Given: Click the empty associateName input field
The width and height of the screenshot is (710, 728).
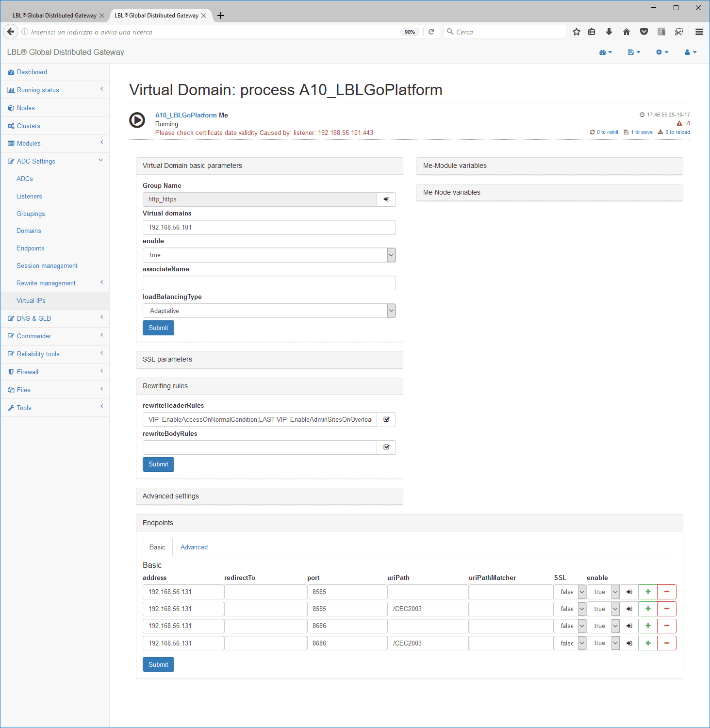Looking at the screenshot, I should click(269, 283).
